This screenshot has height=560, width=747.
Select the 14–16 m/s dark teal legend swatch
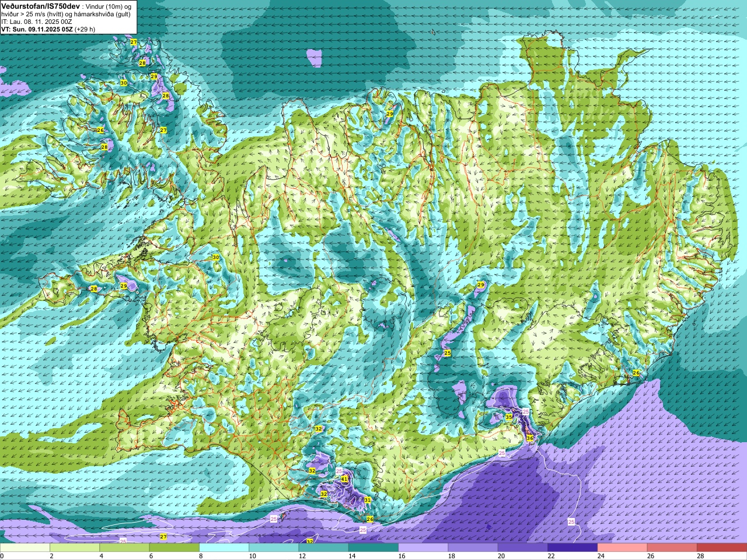(373, 548)
